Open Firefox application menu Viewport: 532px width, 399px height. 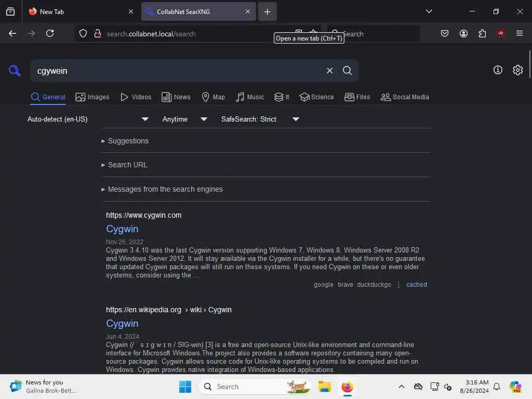click(520, 33)
